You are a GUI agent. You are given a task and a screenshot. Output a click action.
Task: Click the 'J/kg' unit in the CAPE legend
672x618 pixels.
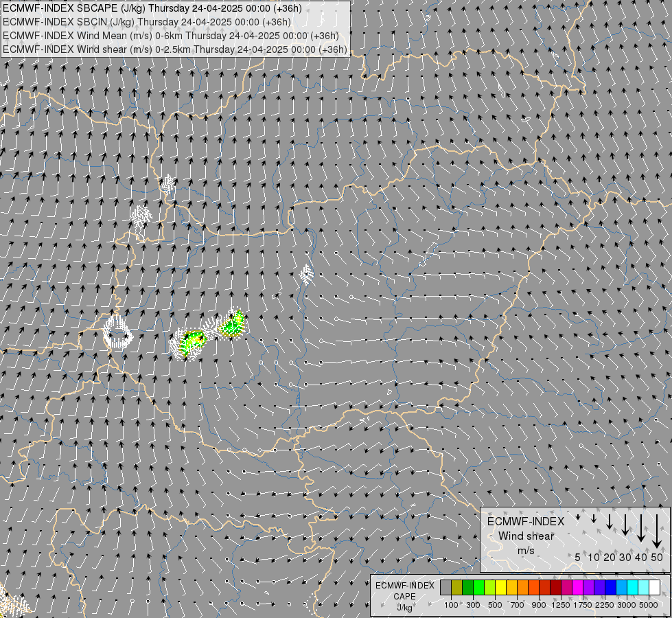pyautogui.click(x=404, y=608)
